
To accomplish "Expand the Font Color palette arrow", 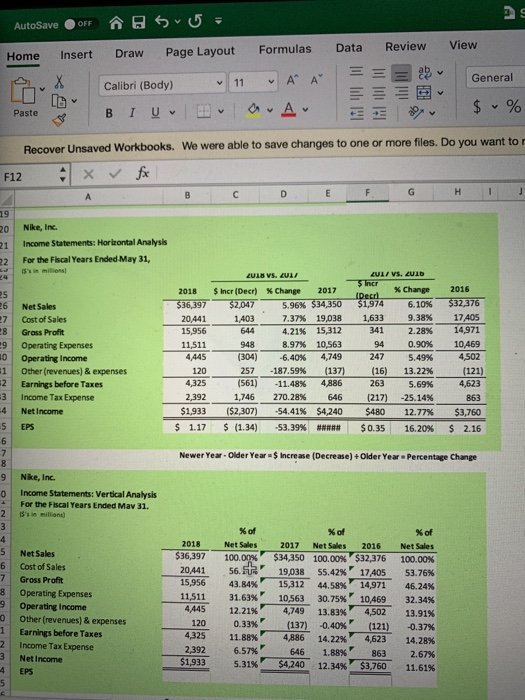I will (305, 109).
